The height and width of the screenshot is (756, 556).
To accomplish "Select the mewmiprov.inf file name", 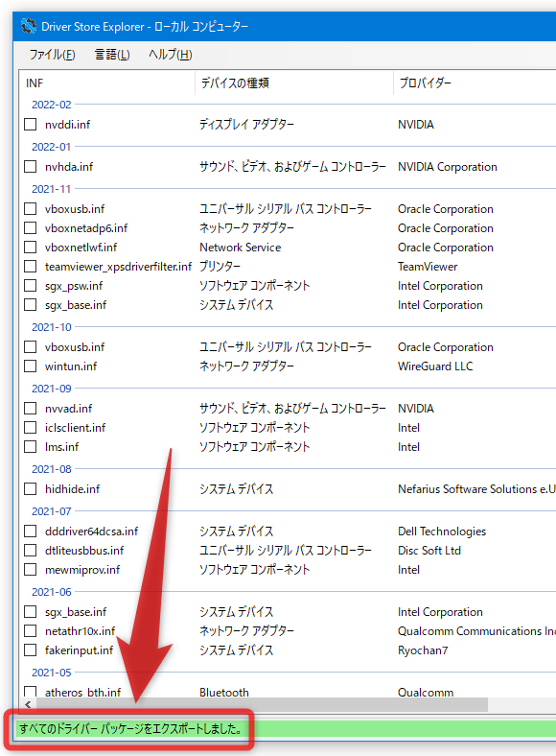I will pos(82,570).
